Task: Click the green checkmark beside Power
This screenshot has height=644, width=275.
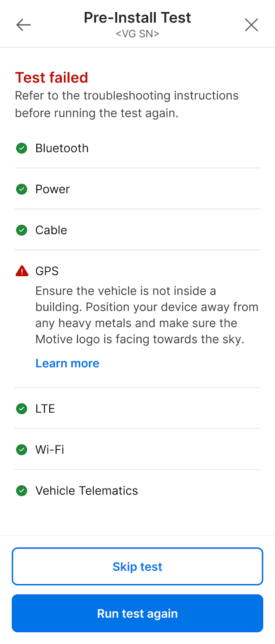Action: (x=22, y=189)
